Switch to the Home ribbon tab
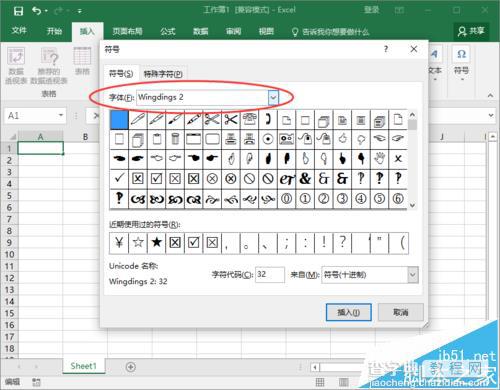 [x=54, y=31]
